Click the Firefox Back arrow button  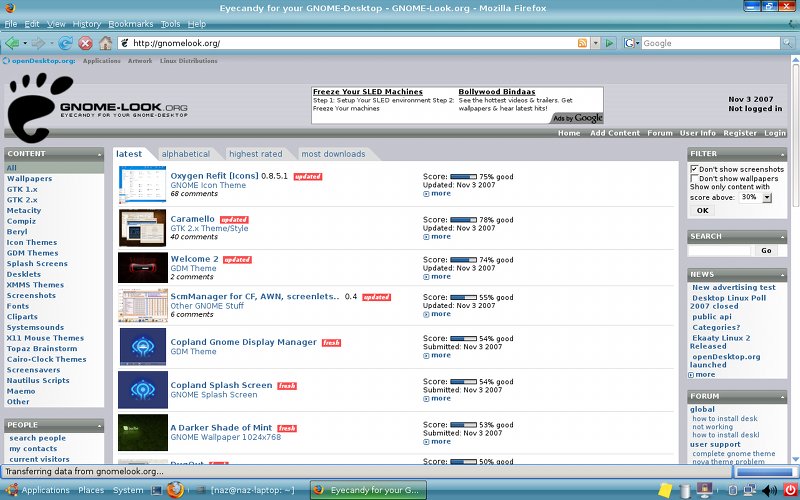tap(12, 43)
